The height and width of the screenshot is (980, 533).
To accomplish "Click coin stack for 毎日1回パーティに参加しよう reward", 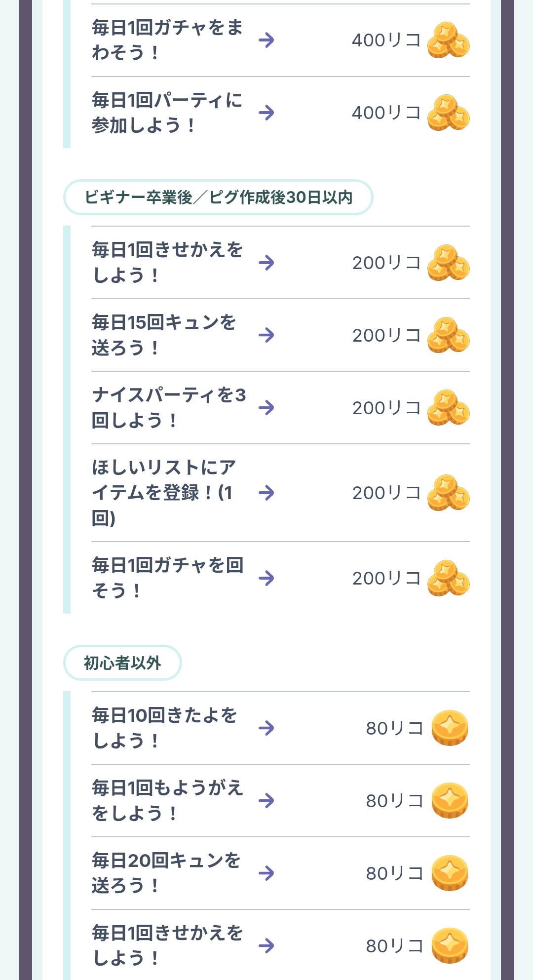I will coord(448,113).
